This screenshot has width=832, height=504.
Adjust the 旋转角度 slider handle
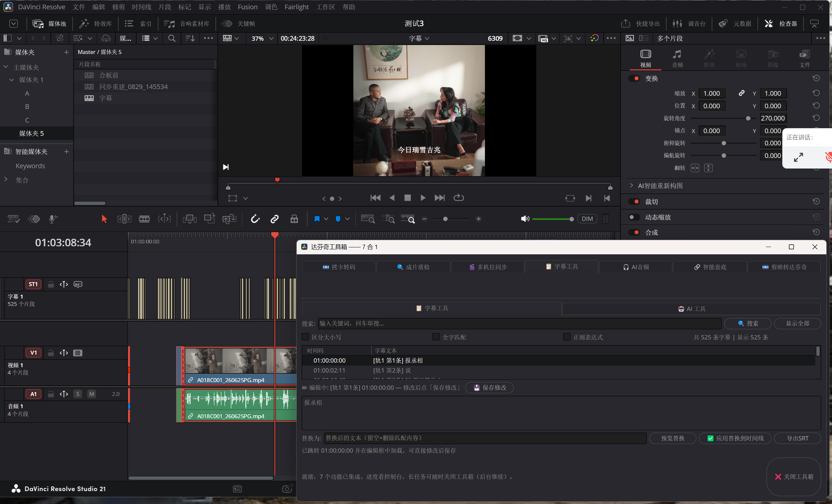(748, 119)
